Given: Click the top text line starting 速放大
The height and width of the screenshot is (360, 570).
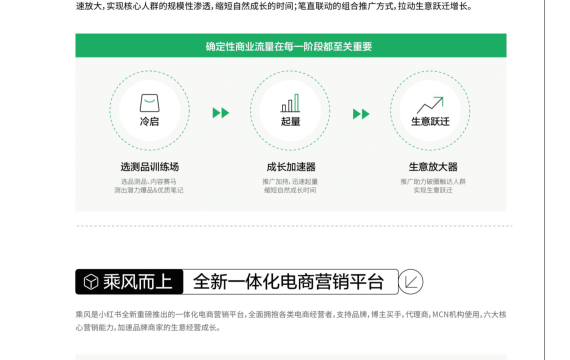Looking at the screenshot, I should 274,6.
